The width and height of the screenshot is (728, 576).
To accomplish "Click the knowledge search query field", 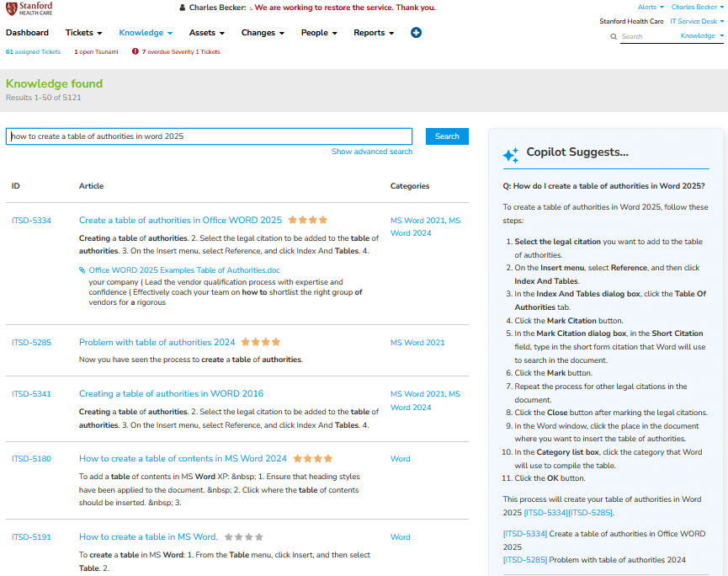I will point(209,136).
